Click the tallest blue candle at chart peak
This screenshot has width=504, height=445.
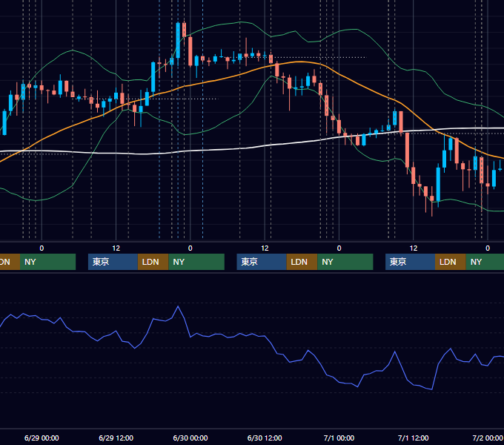(178, 40)
